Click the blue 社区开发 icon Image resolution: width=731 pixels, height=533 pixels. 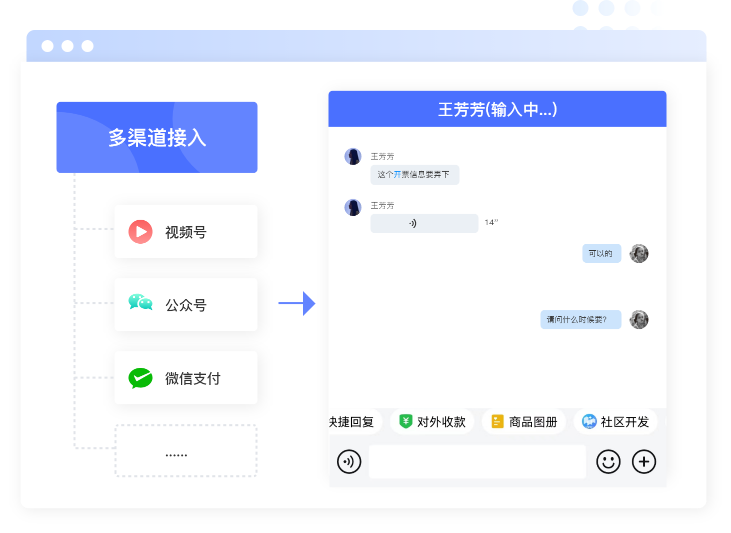pyautogui.click(x=589, y=421)
